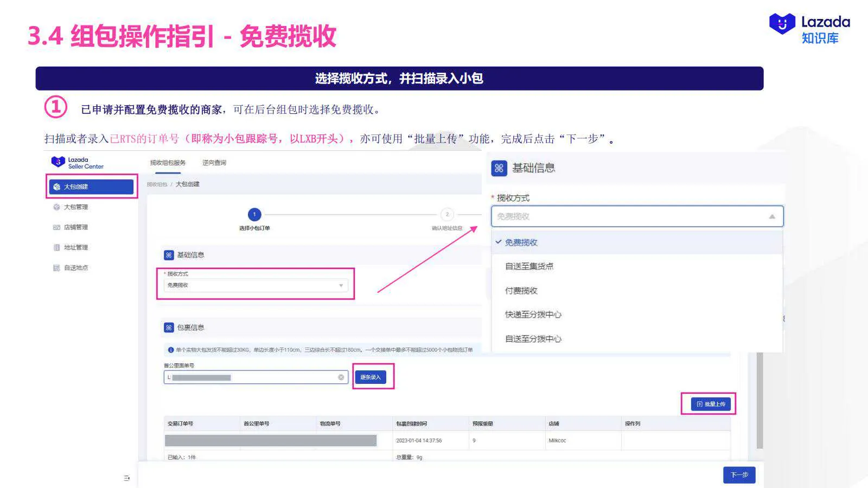Select the 免费揽收 pickup option
This screenshot has height=488, width=868.
[521, 242]
